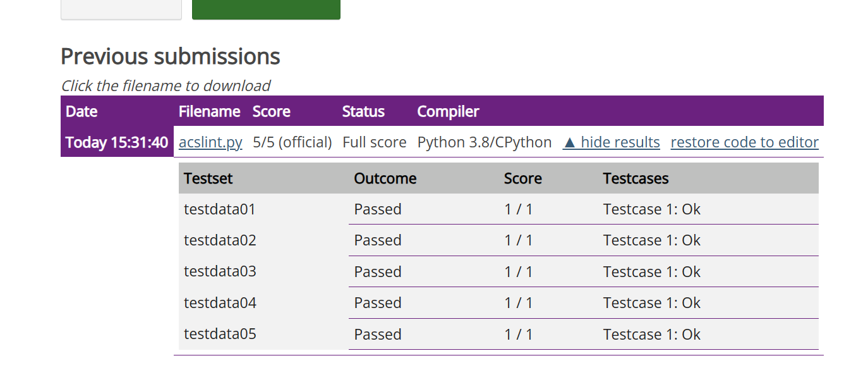This screenshot has height=389, width=868.
Task: Click testdata04 in the Testset column
Action: [x=220, y=303]
